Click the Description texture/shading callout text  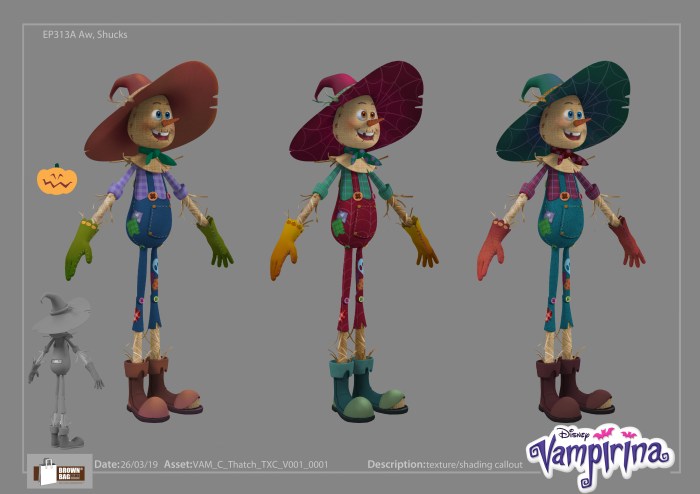(444, 465)
